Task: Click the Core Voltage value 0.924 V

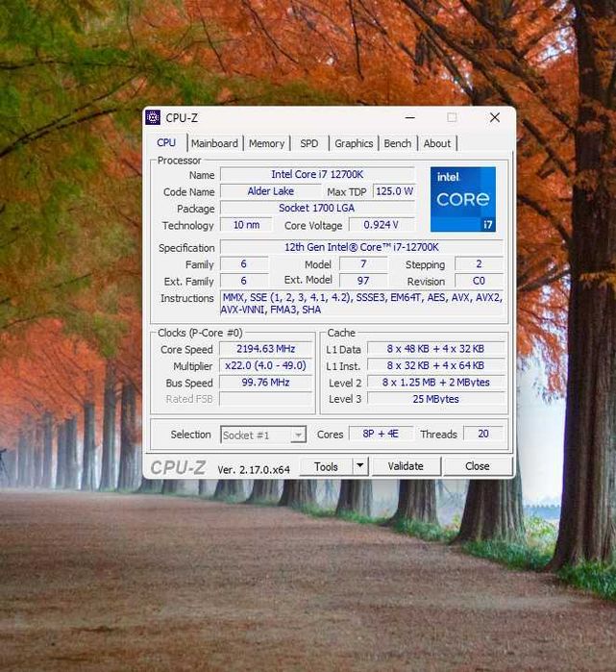Action: coord(382,225)
